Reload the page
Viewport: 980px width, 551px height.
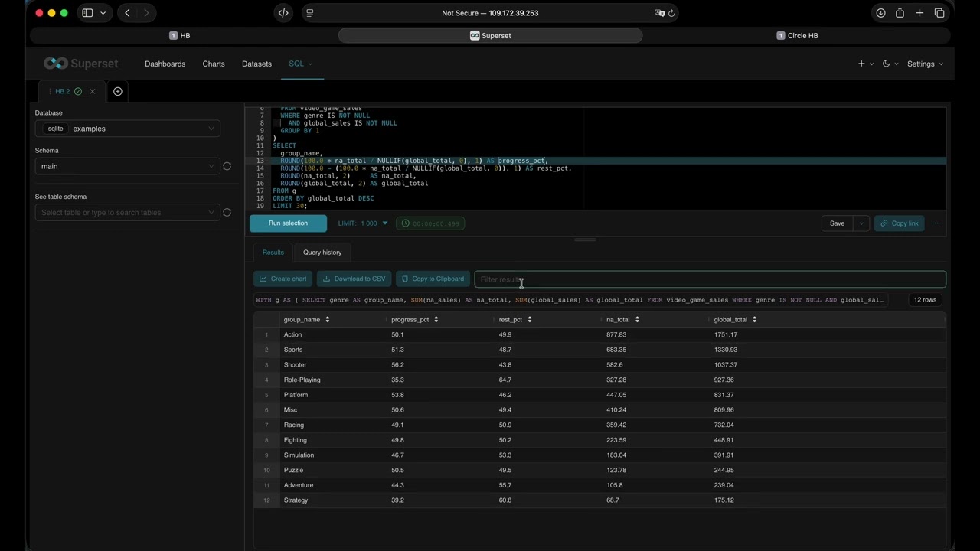[x=671, y=13]
